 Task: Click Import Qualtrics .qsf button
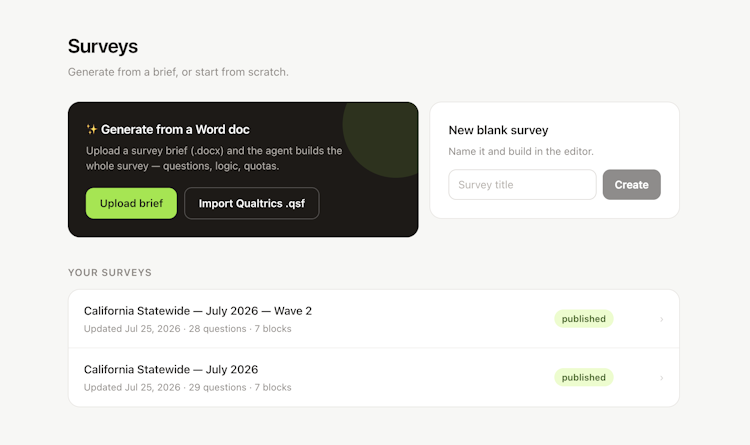click(x=252, y=203)
